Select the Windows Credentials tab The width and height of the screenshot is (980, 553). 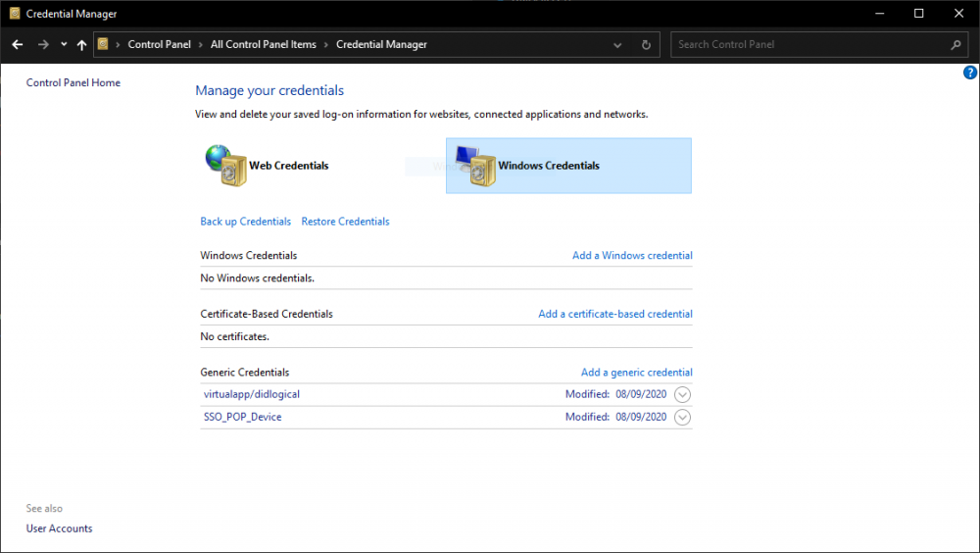tap(568, 166)
